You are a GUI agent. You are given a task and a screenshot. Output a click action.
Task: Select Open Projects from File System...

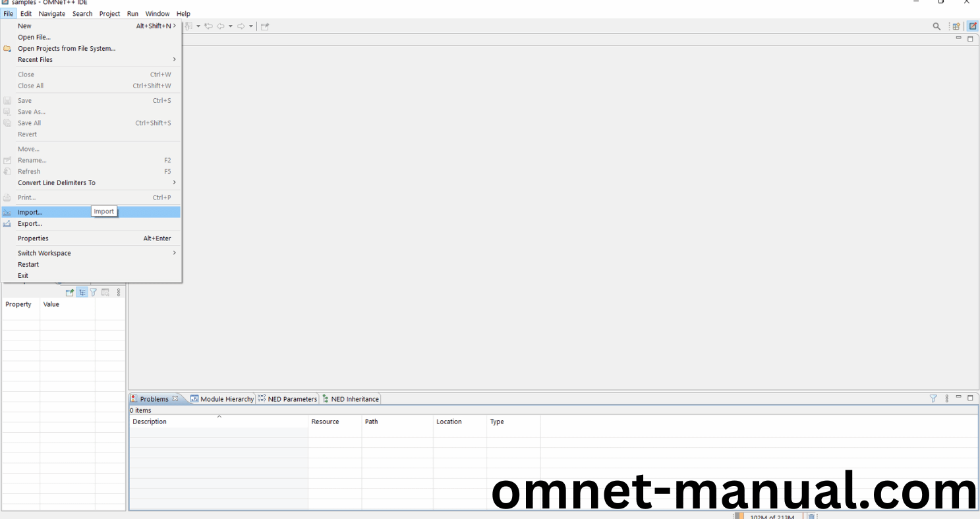(67, 49)
